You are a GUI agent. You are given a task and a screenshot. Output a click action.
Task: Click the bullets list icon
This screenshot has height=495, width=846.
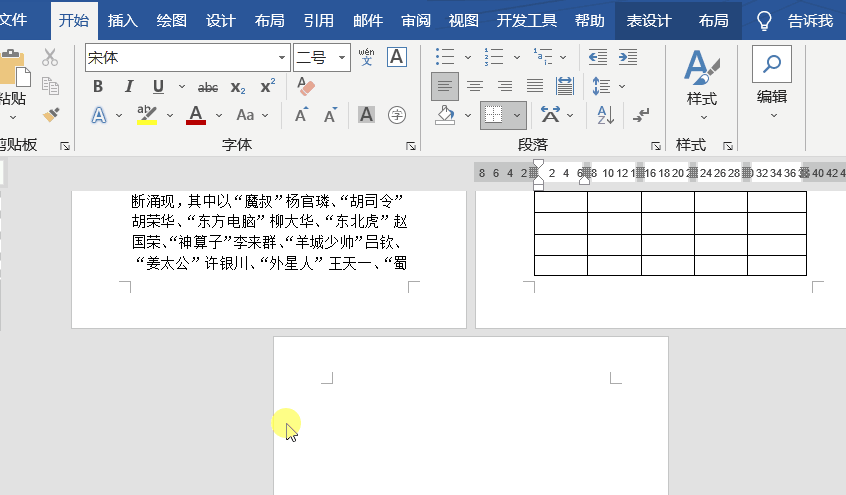[x=445, y=57]
